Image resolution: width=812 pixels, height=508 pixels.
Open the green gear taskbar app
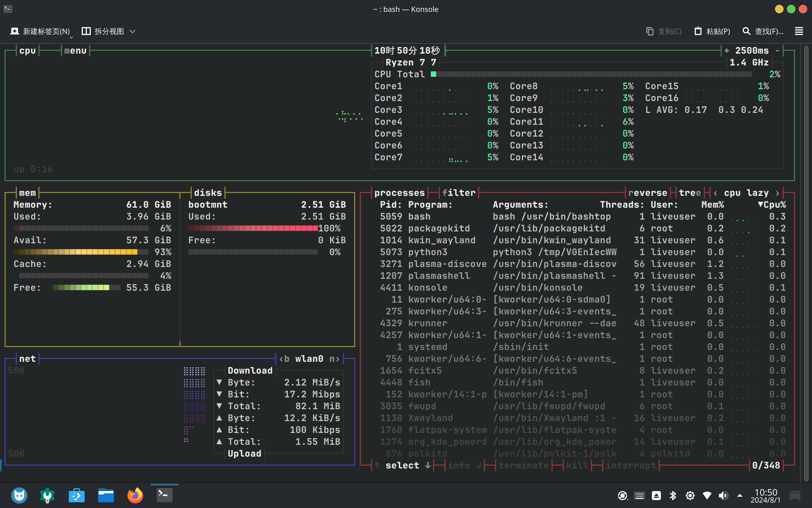(47, 495)
